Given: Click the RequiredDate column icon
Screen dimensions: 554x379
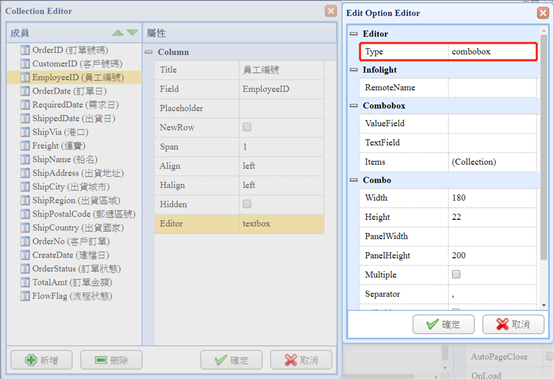Looking at the screenshot, I should click(x=25, y=105).
